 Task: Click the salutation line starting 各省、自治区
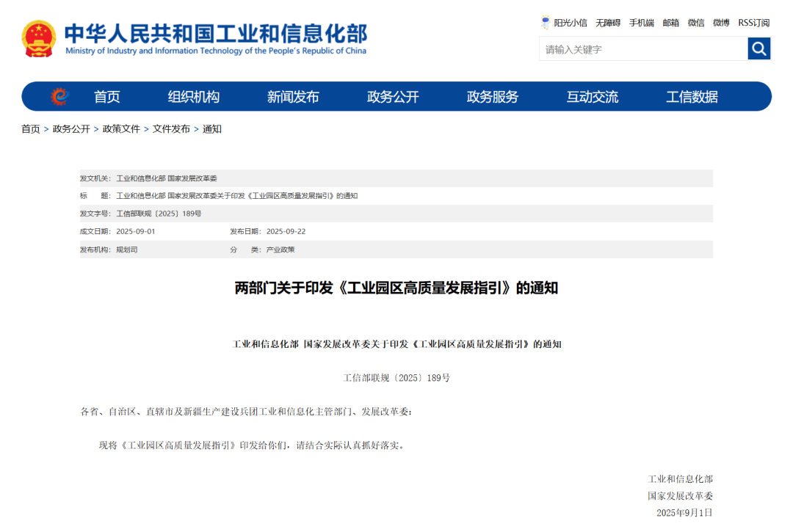(246, 412)
